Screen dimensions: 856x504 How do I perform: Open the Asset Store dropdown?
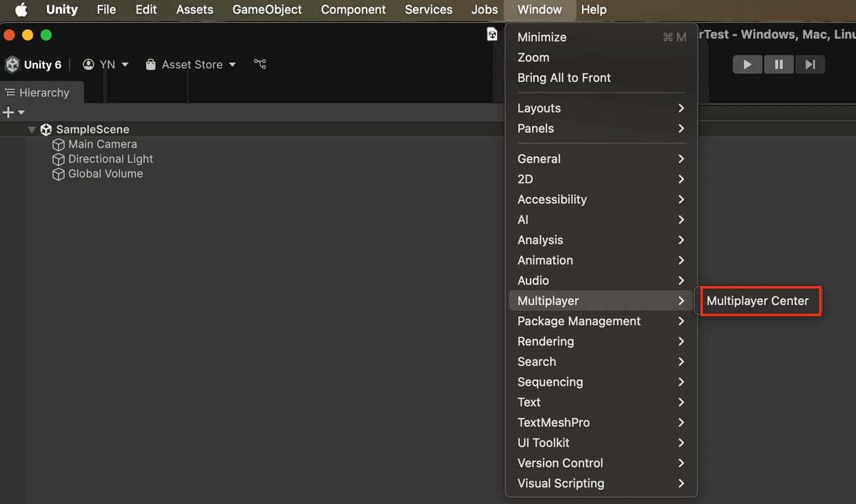[190, 65]
